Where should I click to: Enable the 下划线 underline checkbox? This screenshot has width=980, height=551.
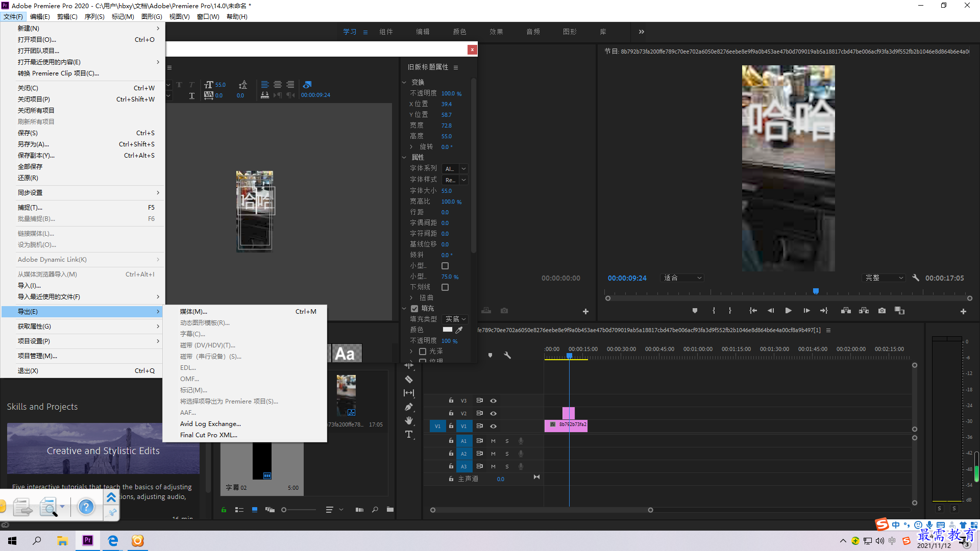tap(445, 287)
